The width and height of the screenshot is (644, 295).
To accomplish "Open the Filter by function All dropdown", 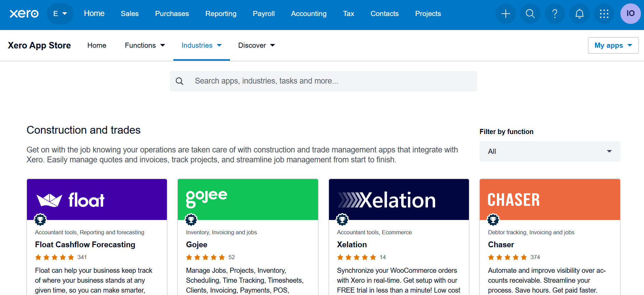I will (550, 151).
